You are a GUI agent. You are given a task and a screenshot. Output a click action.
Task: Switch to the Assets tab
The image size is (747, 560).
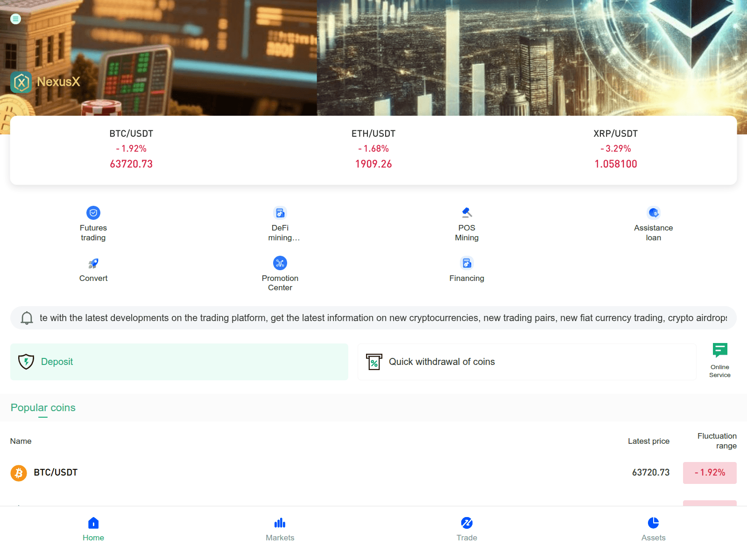654,529
